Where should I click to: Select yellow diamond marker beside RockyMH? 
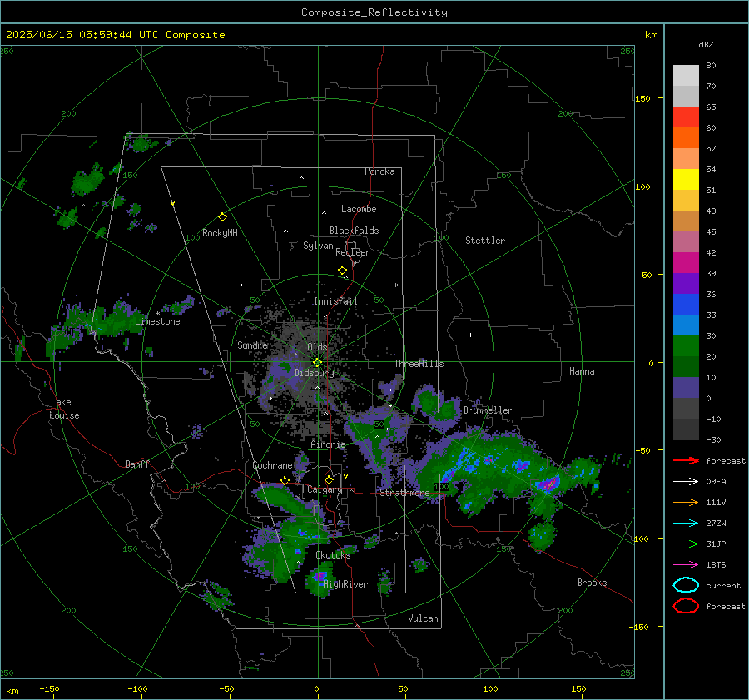[222, 217]
